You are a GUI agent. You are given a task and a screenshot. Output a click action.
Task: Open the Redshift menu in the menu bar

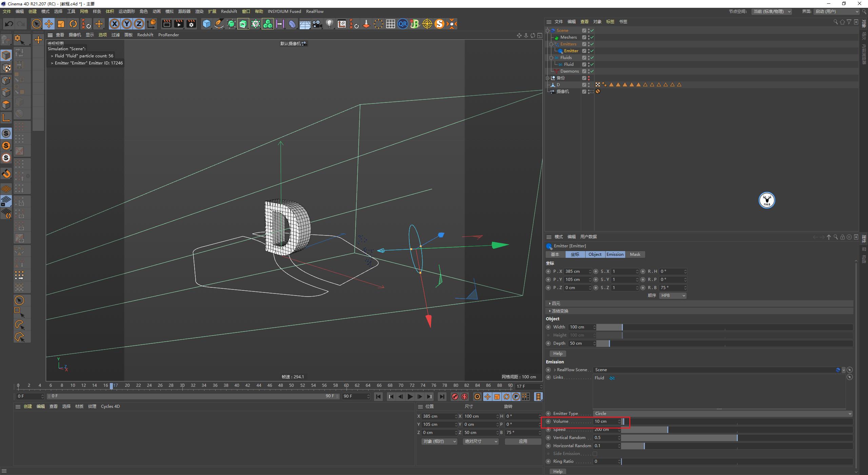pyautogui.click(x=229, y=11)
